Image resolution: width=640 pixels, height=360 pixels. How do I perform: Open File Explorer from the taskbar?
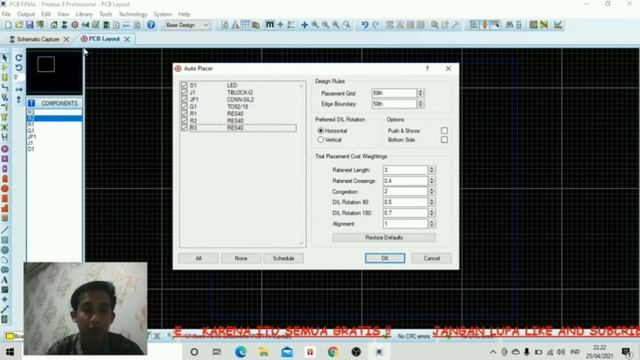point(264,352)
